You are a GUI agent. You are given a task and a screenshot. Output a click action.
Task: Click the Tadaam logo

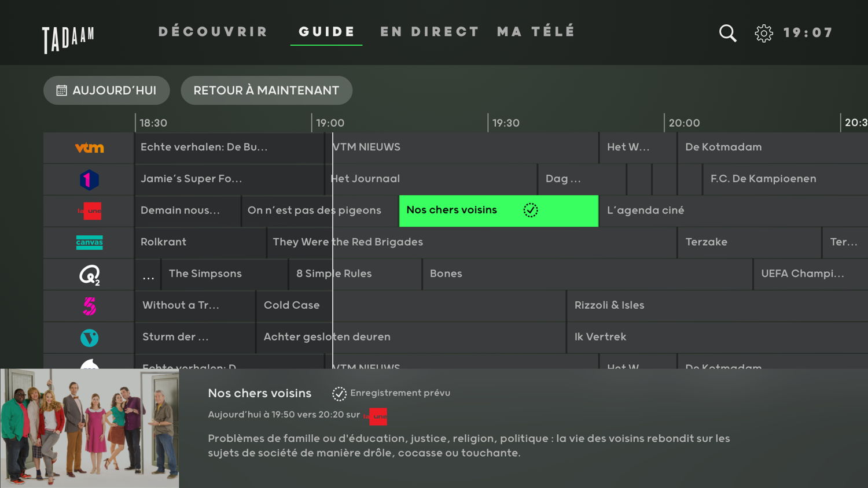pyautogui.click(x=68, y=39)
